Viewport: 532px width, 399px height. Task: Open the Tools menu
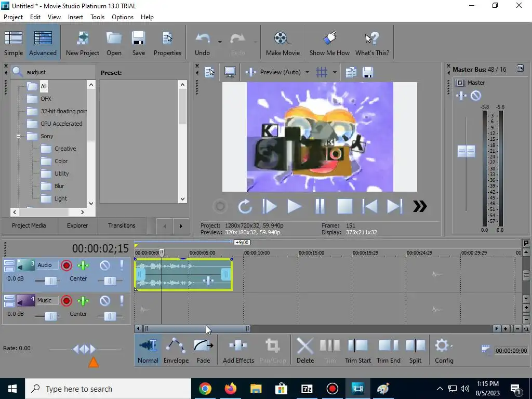pyautogui.click(x=97, y=17)
